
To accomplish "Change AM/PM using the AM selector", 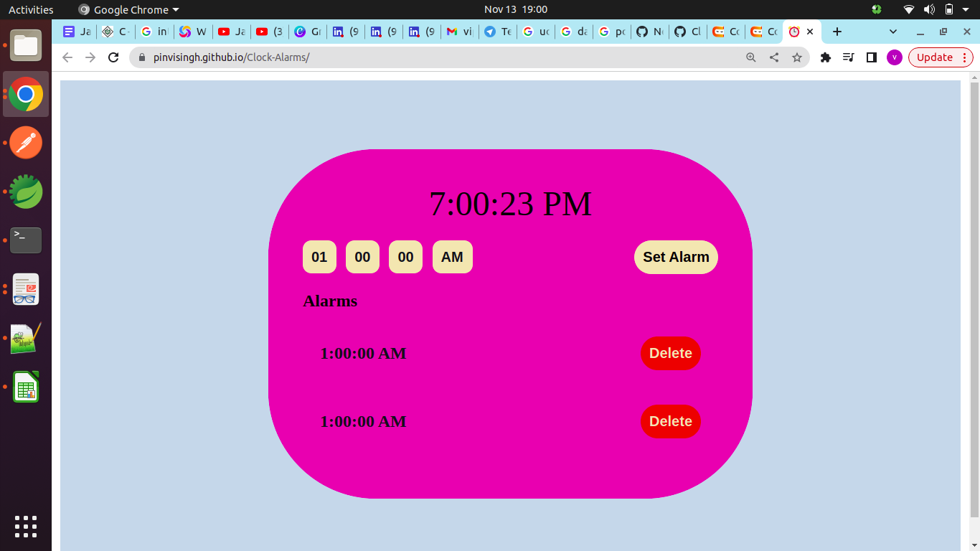I will (452, 257).
